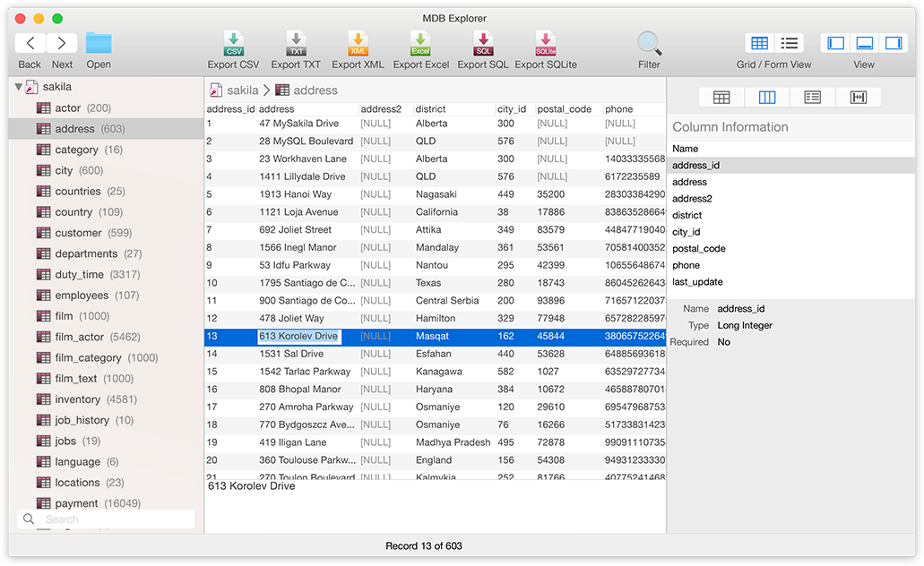This screenshot has height=566, width=924.
Task: Click the job_history table icon
Action: coord(44,420)
